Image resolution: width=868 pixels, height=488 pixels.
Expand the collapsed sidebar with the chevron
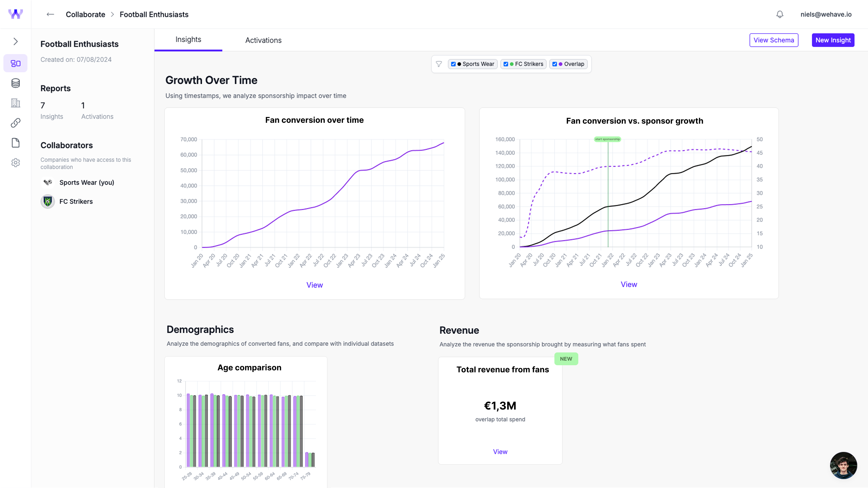pos(16,41)
